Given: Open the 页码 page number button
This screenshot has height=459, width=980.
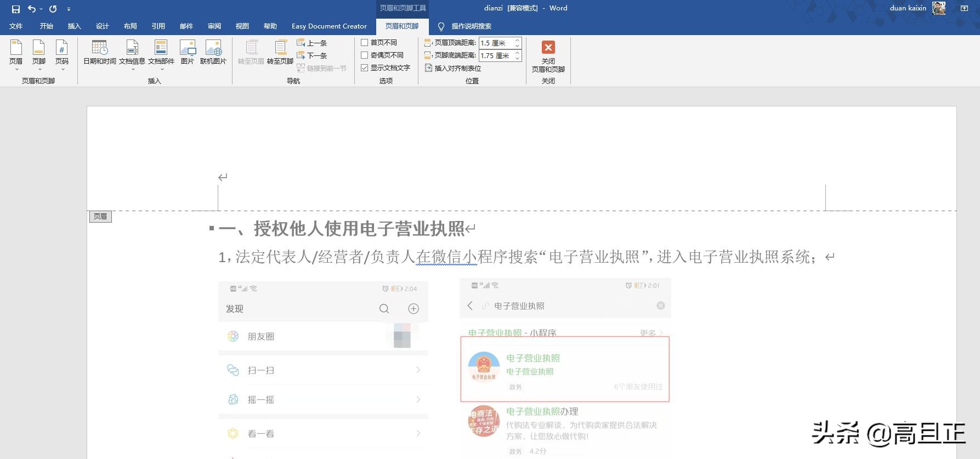Looking at the screenshot, I should [62, 55].
